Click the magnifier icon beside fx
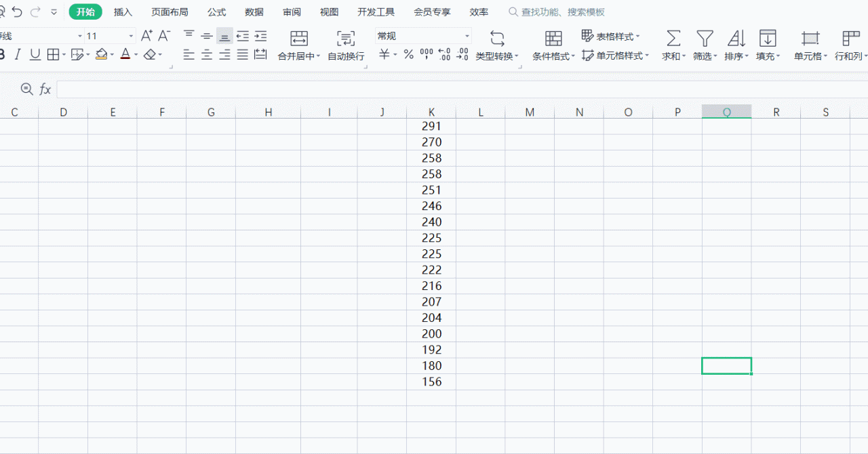 (27, 89)
